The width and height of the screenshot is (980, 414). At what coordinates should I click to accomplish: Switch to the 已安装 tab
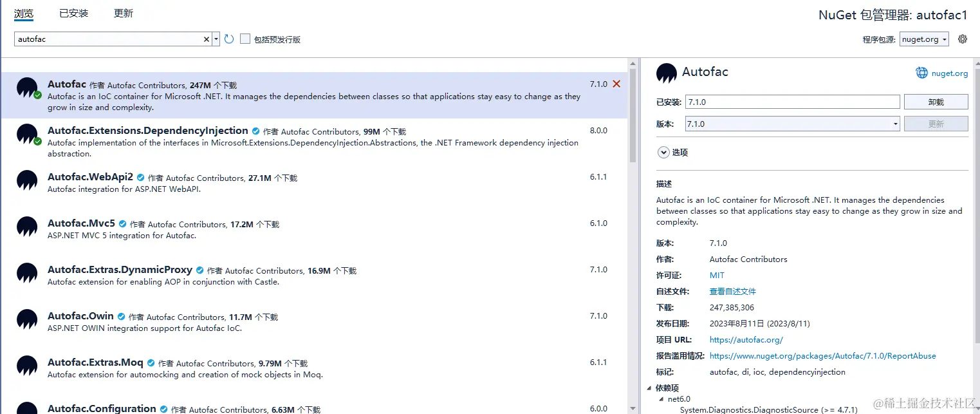(74, 14)
